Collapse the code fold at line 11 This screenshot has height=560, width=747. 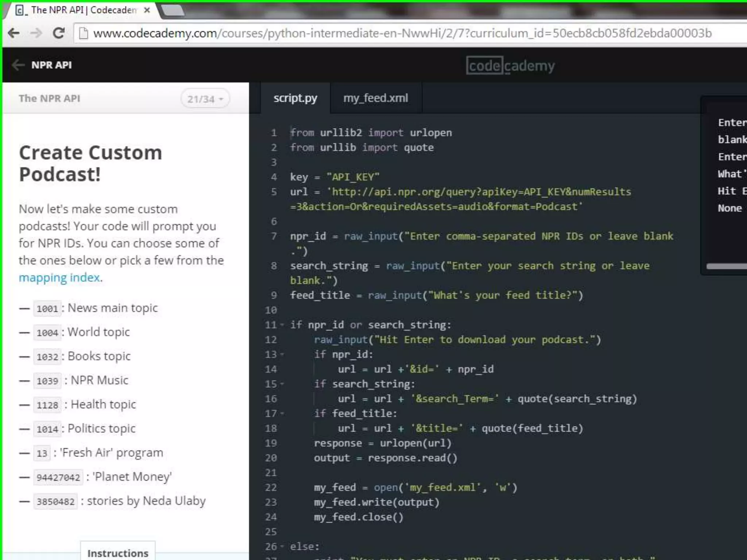(x=282, y=325)
